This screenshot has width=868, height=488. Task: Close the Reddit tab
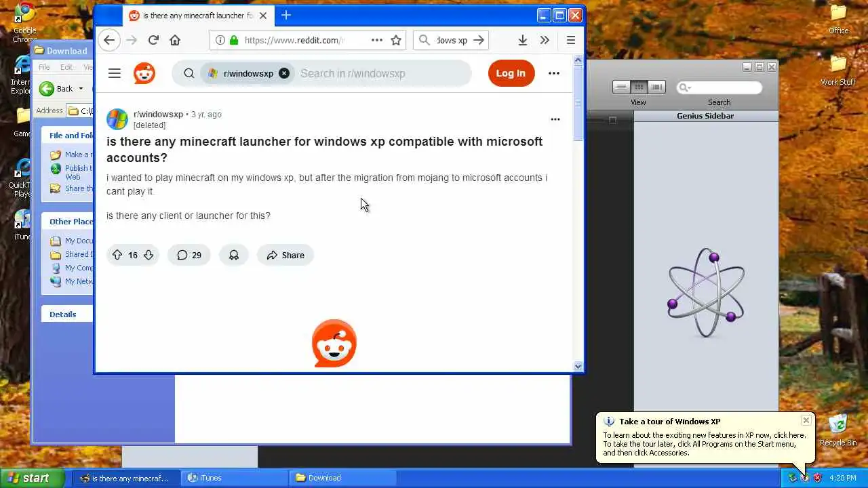[x=263, y=16]
